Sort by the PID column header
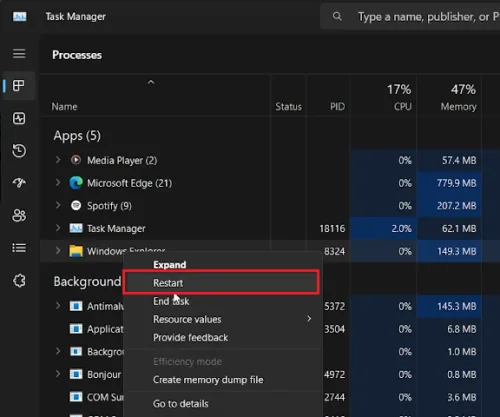500x417 pixels. tap(337, 107)
